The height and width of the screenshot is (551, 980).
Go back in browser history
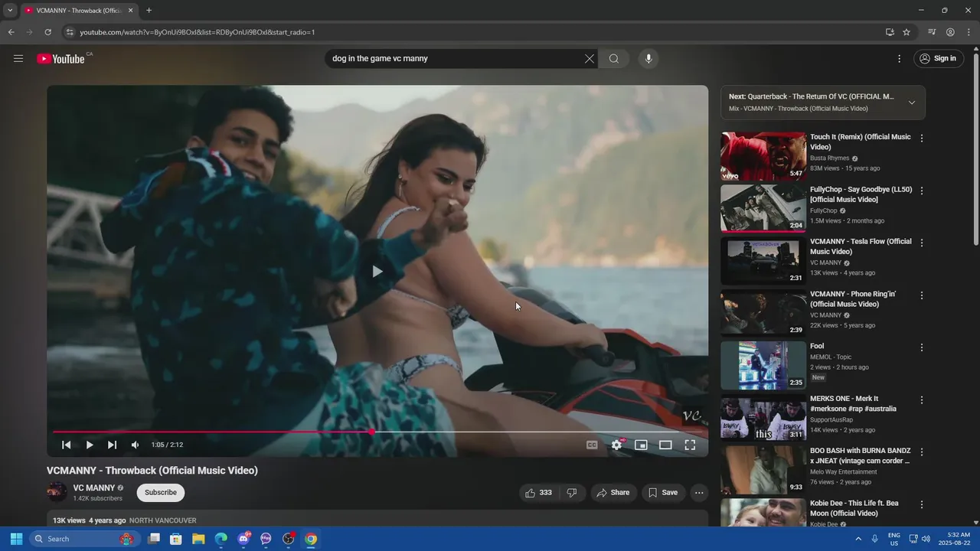coord(11,32)
